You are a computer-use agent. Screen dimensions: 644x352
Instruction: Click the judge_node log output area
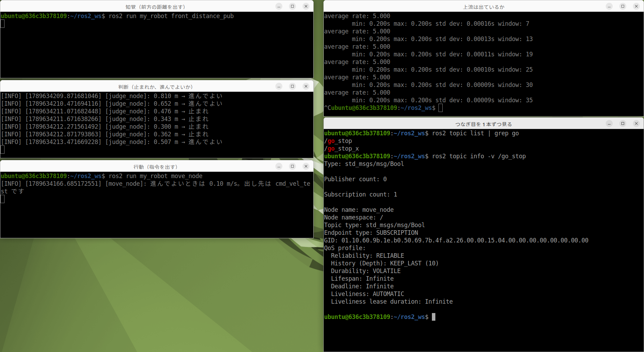coord(157,125)
